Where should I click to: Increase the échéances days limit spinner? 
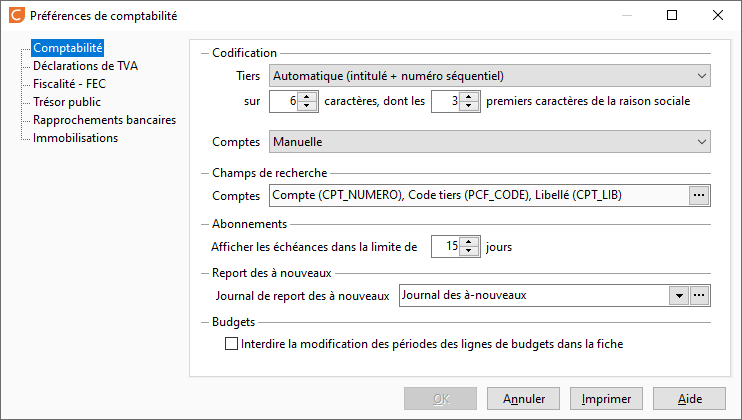[468, 242]
